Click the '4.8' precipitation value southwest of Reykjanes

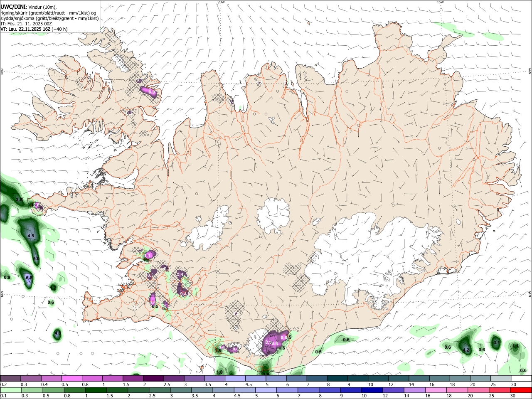click(58, 333)
